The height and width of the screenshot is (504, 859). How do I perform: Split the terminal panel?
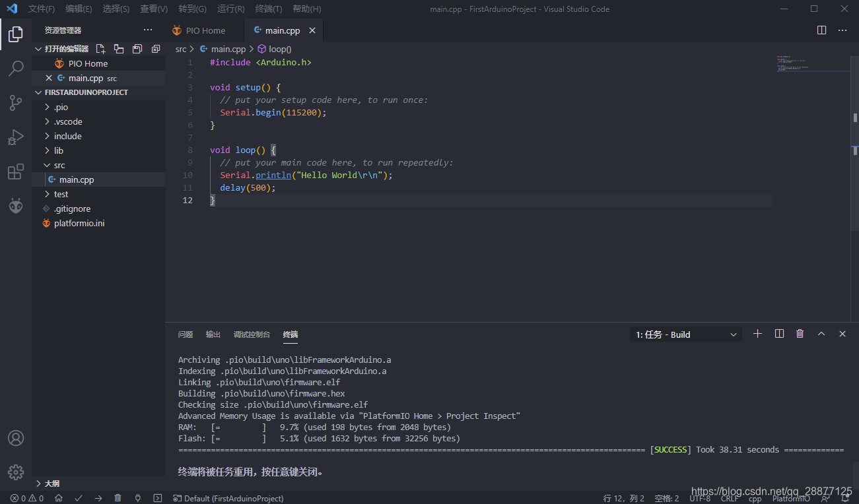779,334
